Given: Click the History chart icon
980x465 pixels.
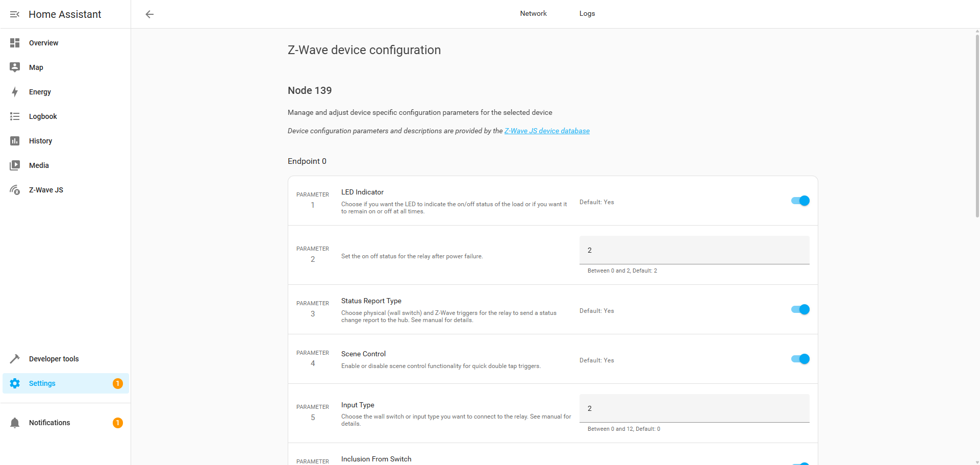Looking at the screenshot, I should point(15,141).
